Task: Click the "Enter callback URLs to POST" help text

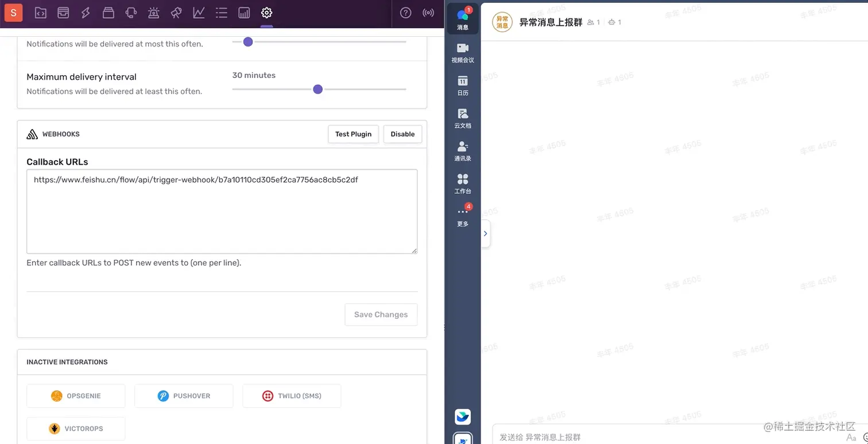Action: click(134, 263)
